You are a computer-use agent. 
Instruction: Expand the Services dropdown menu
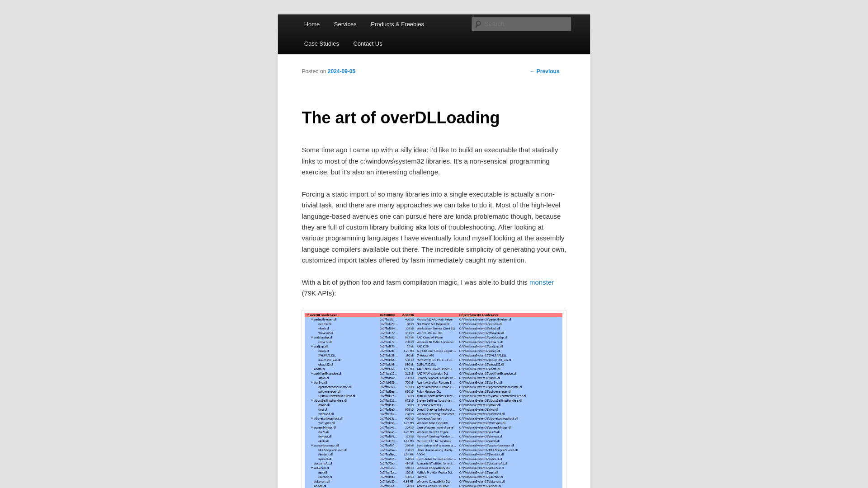point(345,24)
